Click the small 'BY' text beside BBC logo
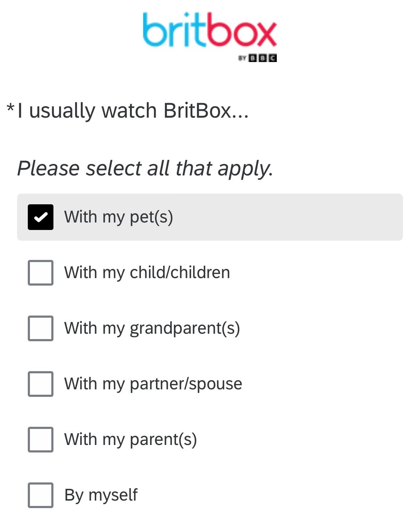This screenshot has height=517, width=420. (242, 58)
